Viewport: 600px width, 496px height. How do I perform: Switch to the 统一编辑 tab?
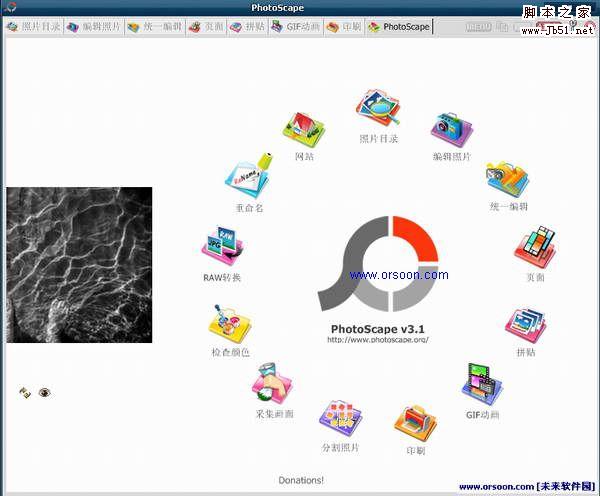[155, 26]
